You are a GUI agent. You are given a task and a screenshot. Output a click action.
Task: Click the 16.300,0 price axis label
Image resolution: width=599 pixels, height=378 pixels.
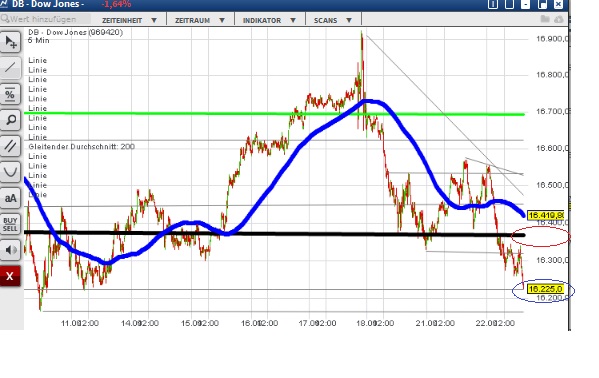[552, 260]
